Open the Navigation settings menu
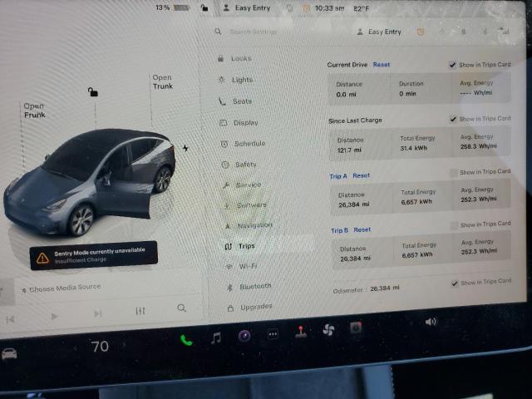 pyautogui.click(x=249, y=225)
